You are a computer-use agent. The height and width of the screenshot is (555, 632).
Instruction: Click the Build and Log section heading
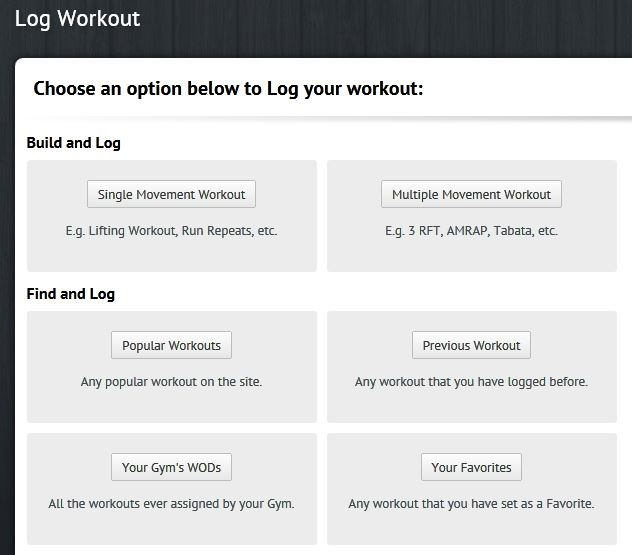[73, 143]
